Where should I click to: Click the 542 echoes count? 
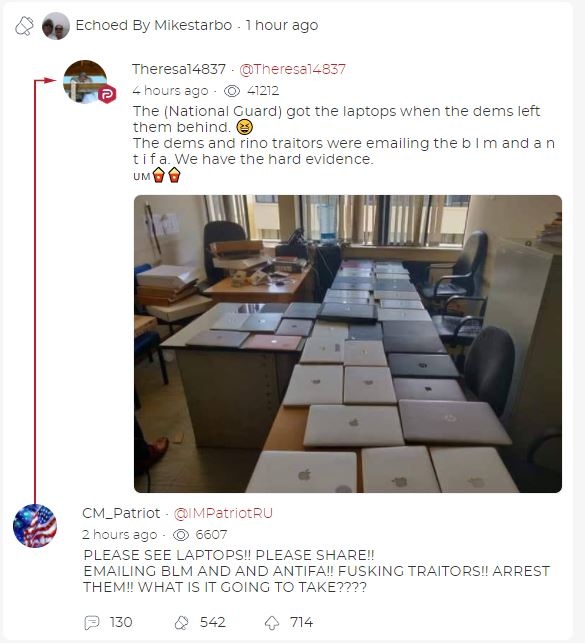tap(212, 622)
